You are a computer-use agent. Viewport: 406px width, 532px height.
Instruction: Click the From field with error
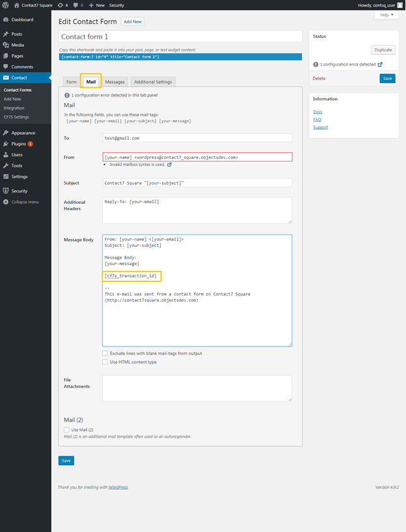(197, 157)
